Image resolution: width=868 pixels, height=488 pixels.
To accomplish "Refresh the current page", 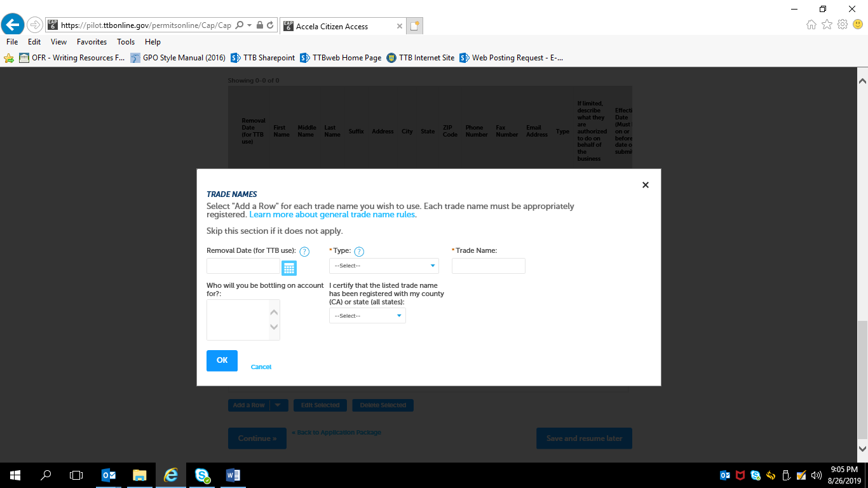I will (x=271, y=25).
